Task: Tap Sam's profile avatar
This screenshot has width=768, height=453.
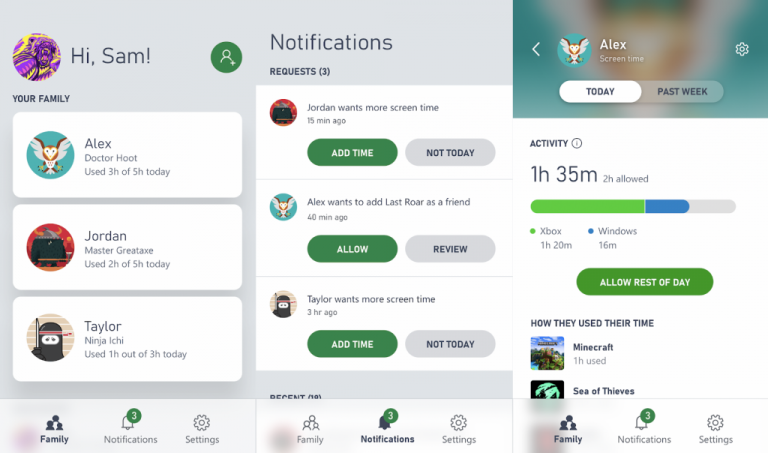Action: 37,57
